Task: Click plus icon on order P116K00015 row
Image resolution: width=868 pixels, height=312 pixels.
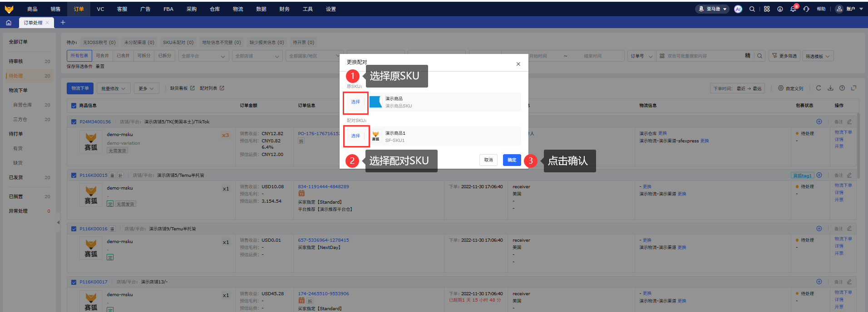Action: [x=819, y=175]
